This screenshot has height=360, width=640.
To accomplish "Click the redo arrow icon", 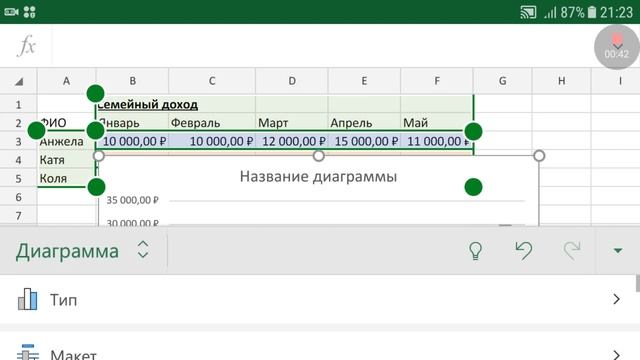I will click(x=572, y=250).
